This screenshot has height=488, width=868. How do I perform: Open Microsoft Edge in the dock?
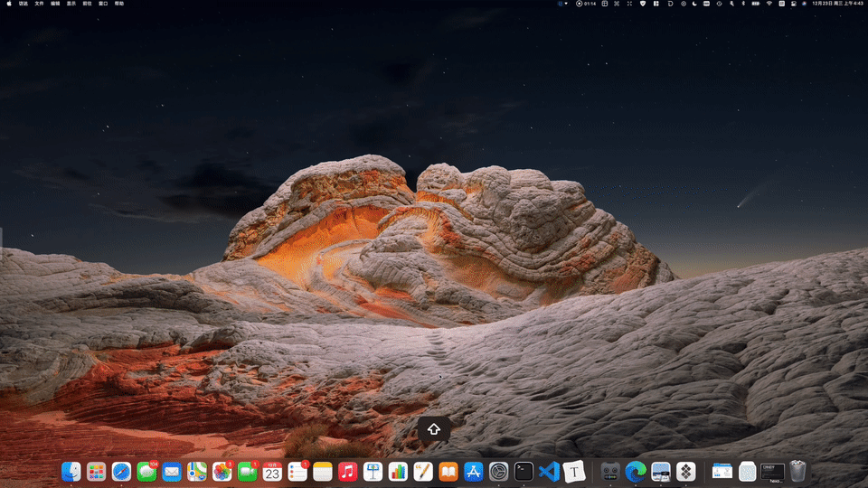pos(636,471)
